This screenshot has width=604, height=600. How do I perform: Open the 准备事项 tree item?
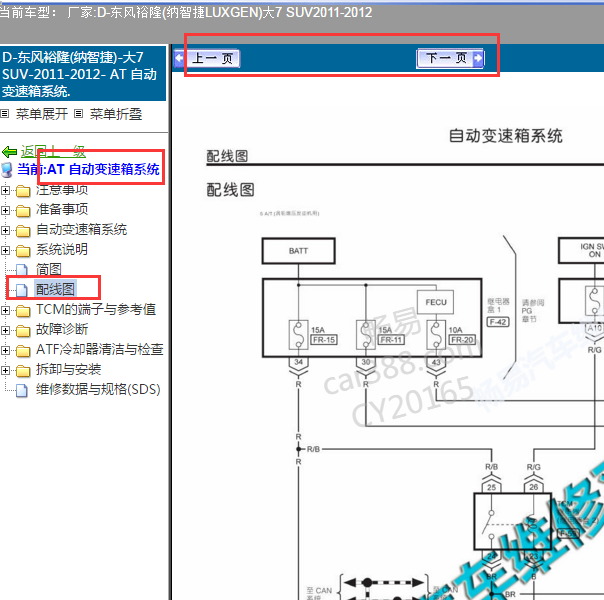pos(62,209)
